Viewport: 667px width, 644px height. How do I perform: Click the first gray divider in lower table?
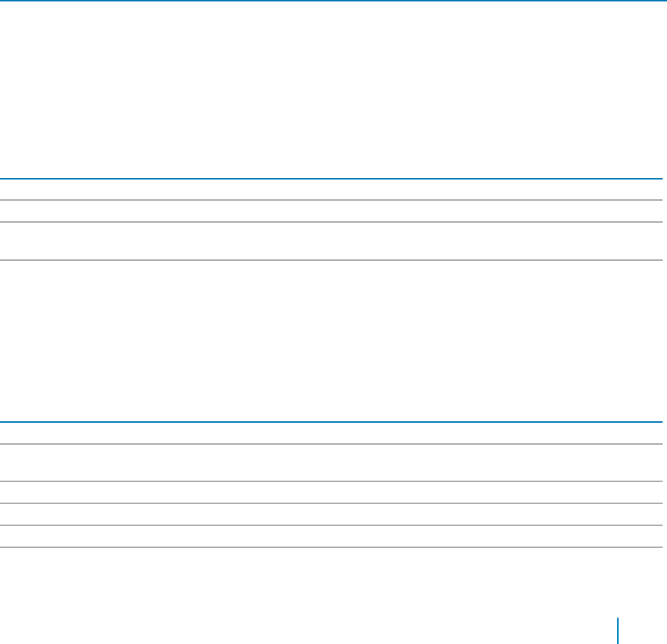coord(331,444)
